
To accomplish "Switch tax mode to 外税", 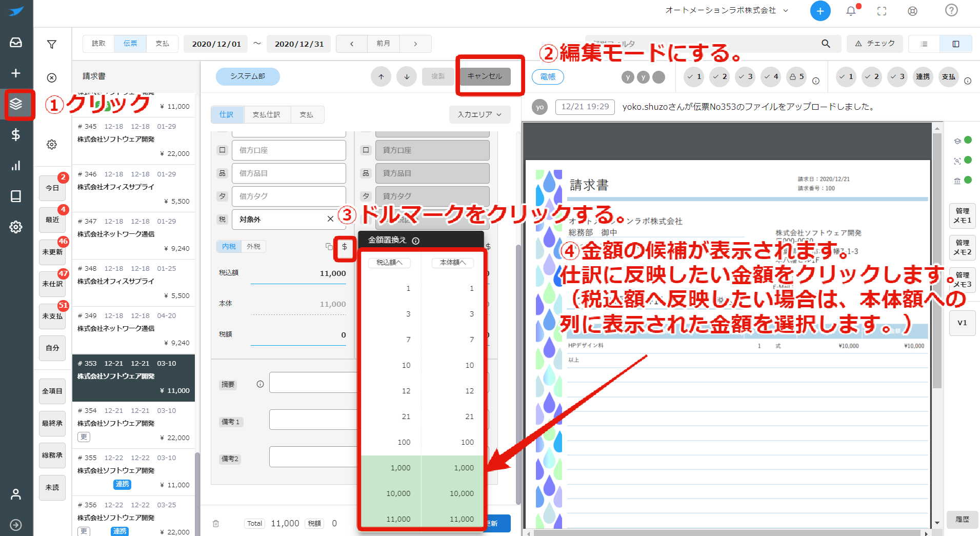I will click(253, 247).
